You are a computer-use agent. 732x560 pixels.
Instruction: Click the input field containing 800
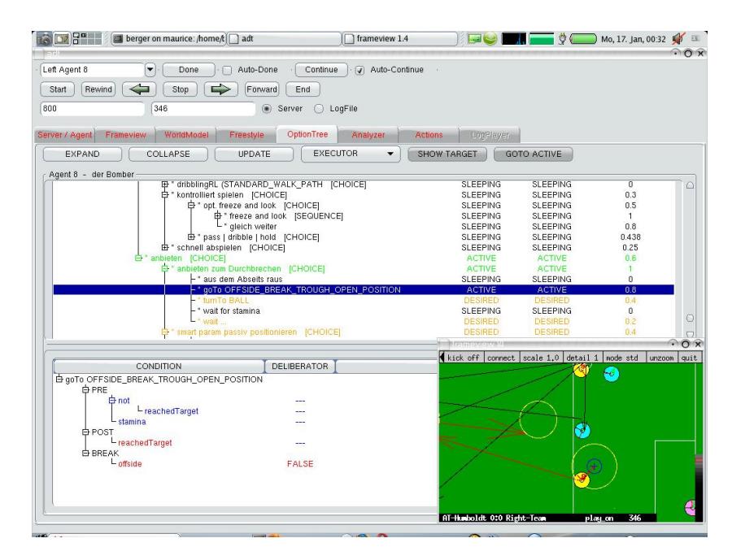[93, 109]
